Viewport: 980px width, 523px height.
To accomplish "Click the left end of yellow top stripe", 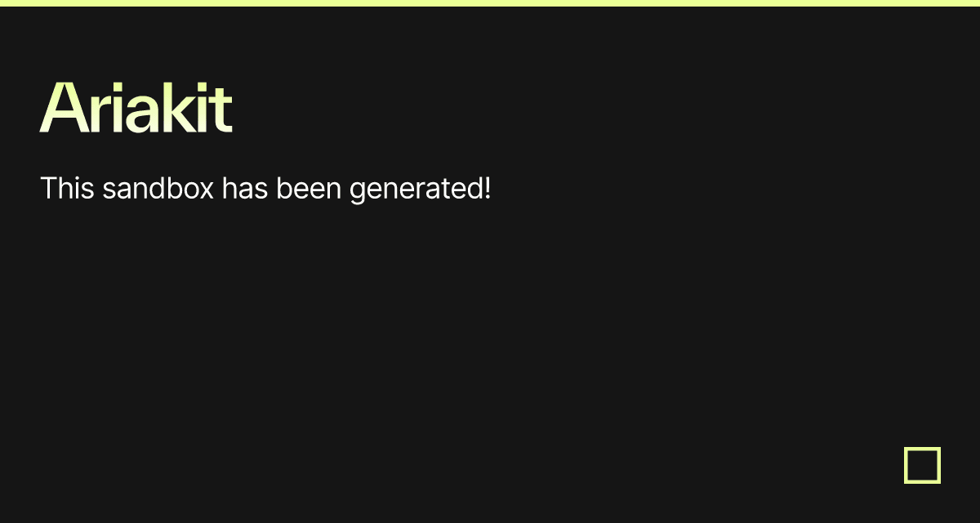I will click(x=4, y=3).
